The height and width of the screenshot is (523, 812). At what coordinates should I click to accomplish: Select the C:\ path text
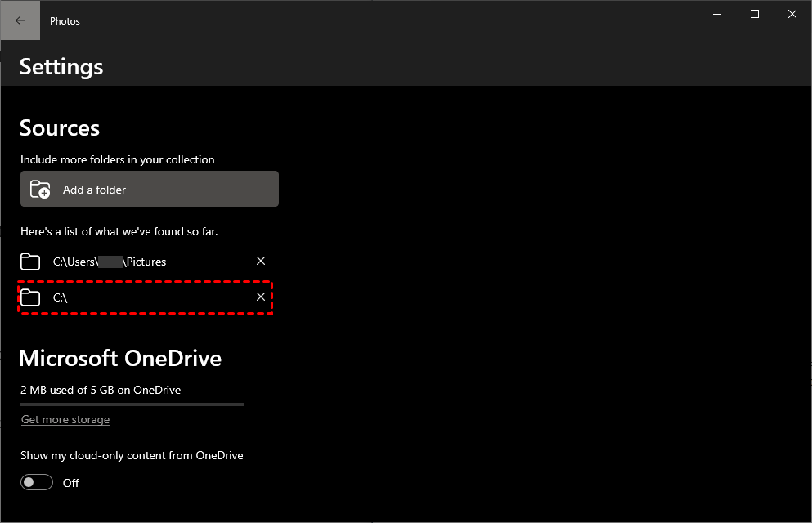pos(60,297)
